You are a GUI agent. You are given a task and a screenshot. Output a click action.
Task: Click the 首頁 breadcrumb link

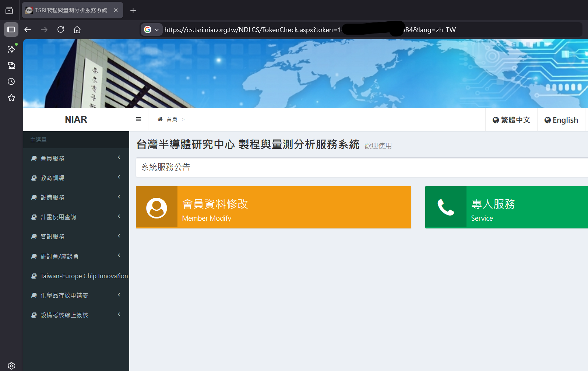pos(172,119)
